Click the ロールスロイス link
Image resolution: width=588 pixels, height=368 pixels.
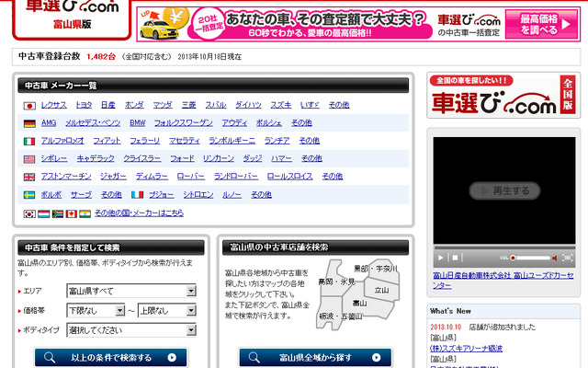(x=290, y=177)
